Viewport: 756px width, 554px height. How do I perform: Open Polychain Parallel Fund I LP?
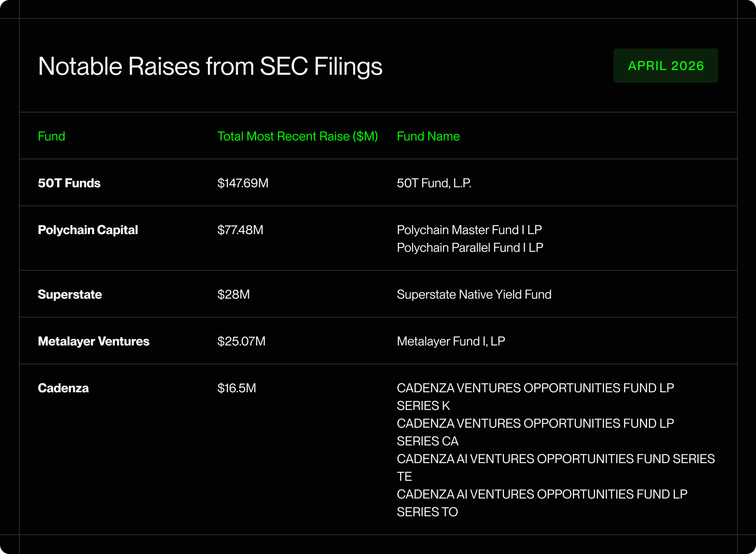point(470,247)
